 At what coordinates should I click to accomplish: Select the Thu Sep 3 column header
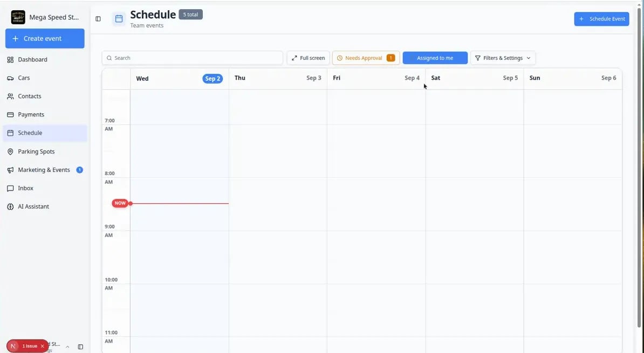278,78
